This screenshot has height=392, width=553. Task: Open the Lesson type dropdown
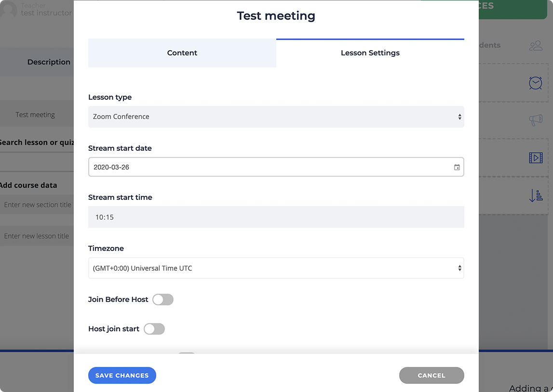point(276,117)
